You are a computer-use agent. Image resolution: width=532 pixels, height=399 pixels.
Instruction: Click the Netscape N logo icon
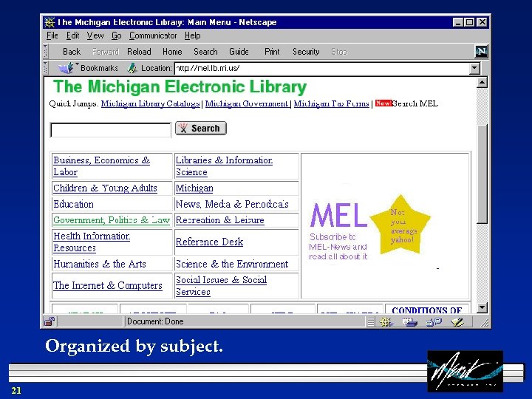click(x=481, y=52)
